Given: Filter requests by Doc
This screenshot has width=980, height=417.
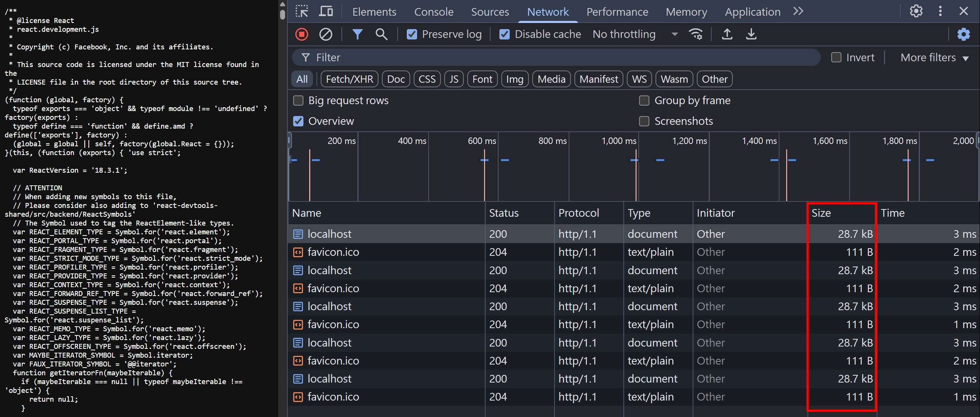Looking at the screenshot, I should [396, 79].
